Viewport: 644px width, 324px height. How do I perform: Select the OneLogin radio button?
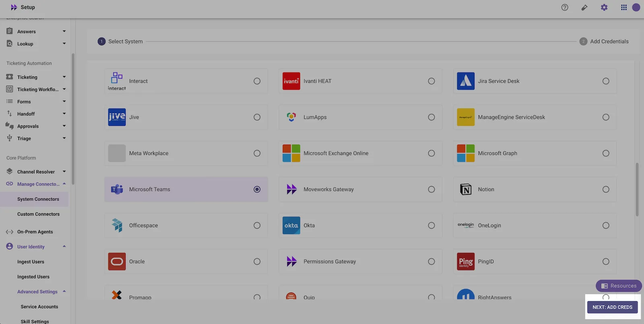click(606, 225)
